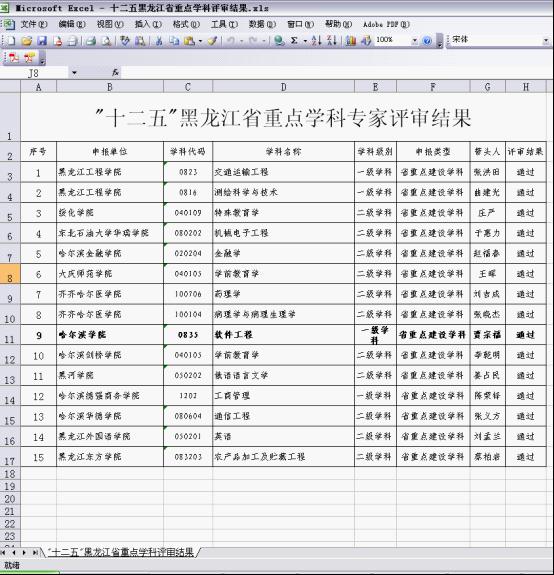Open the Print Preview magnifier icon
The height and width of the screenshot is (575, 554).
(x=106, y=41)
